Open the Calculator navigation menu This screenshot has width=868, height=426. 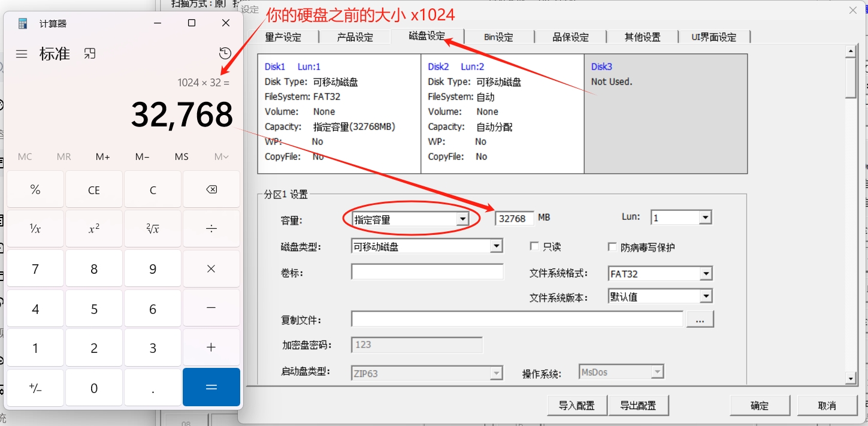pos(22,53)
